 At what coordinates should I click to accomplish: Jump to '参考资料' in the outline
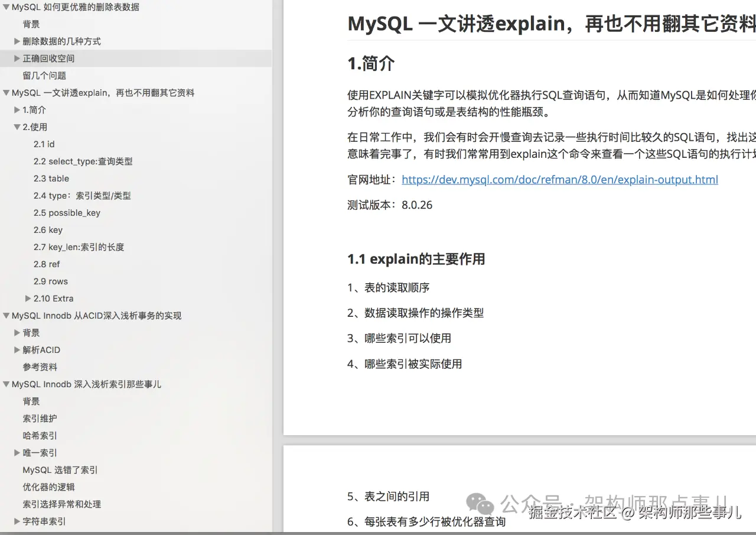(x=40, y=367)
